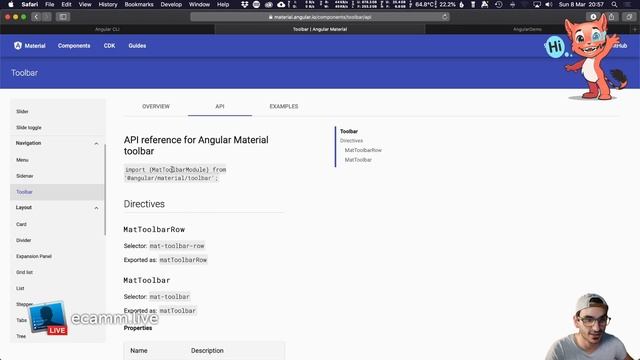Screen dimensions: 640x360
Task: Reload the page with refresh icon
Action: click(x=444, y=17)
